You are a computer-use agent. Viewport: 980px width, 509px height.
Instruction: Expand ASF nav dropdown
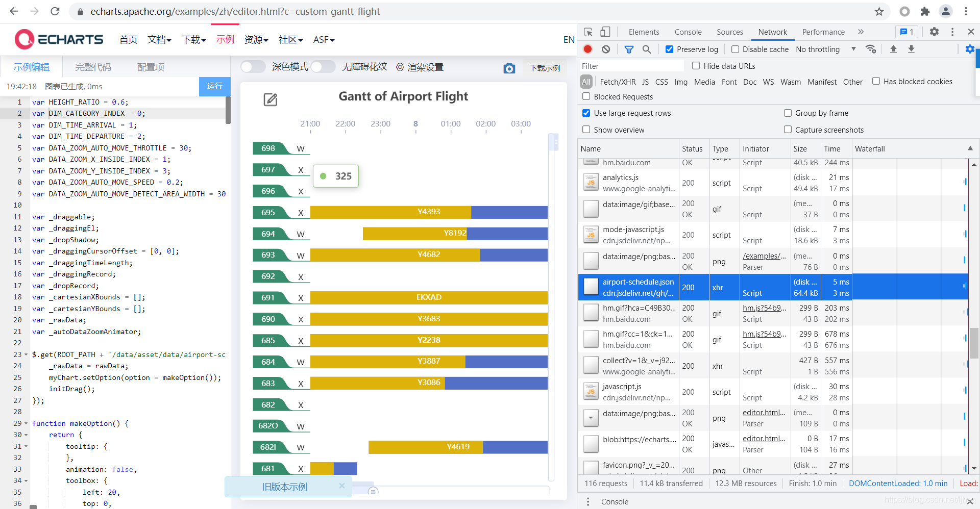point(324,40)
